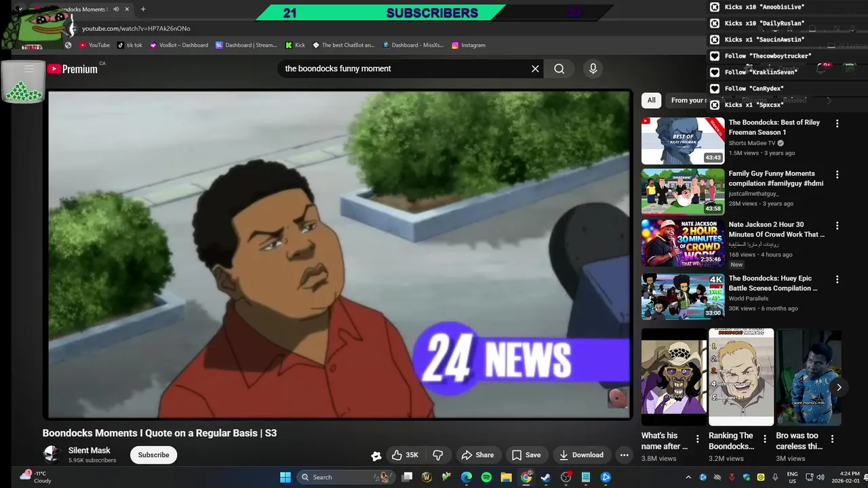Save video to playlist
868x488 pixels.
(526, 455)
